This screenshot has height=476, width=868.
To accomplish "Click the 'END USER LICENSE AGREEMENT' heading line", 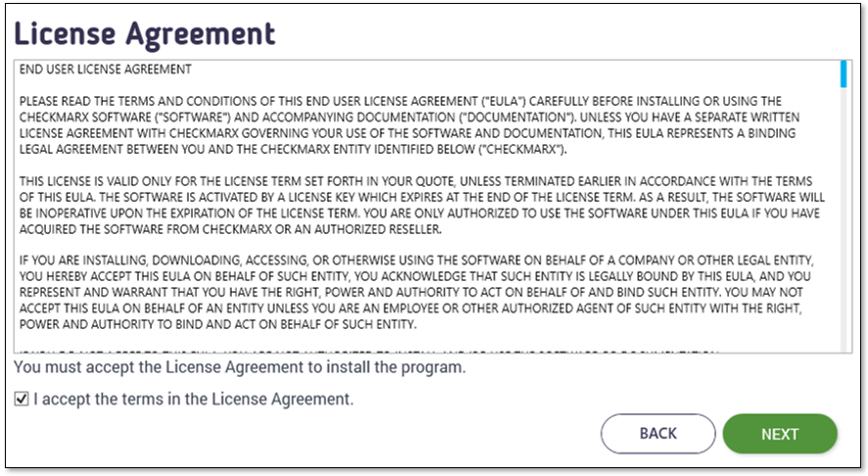I will tap(106, 71).
